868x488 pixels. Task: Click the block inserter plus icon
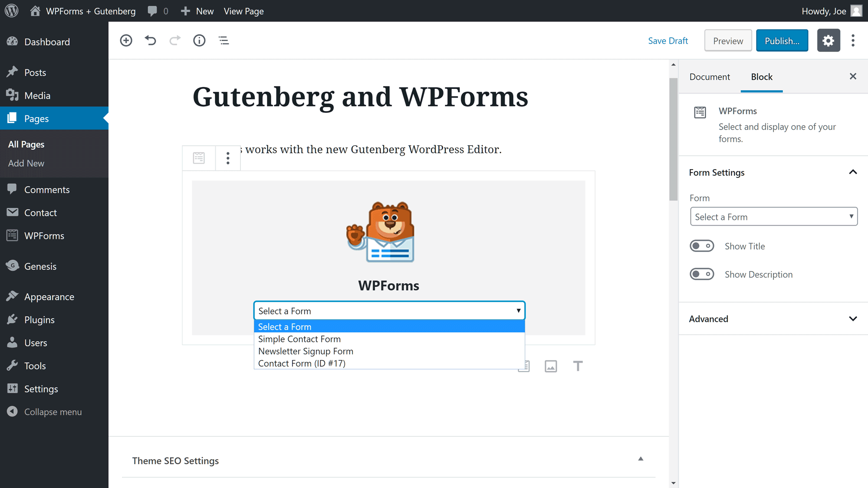pos(126,40)
